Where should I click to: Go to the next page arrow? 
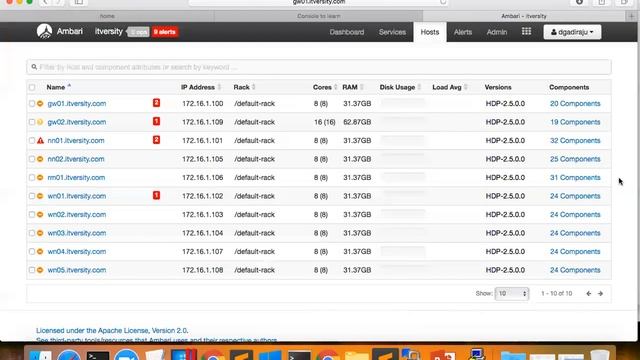click(x=600, y=293)
